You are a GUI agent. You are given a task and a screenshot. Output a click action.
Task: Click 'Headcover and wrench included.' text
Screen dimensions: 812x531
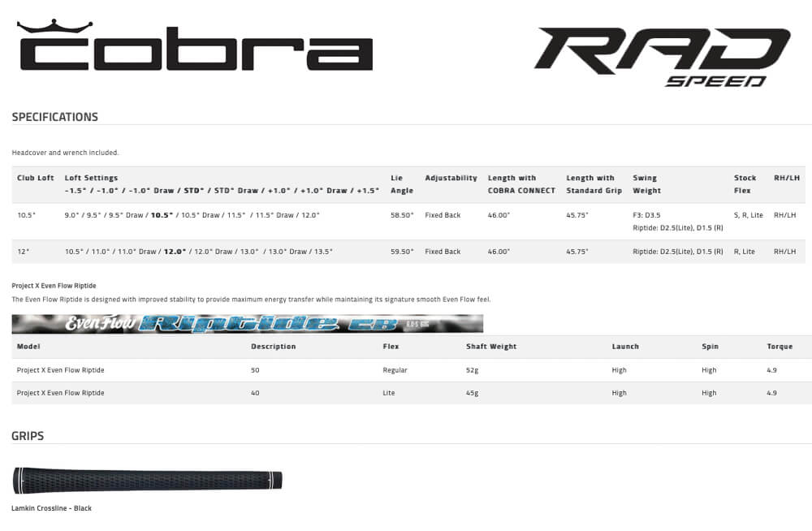pyautogui.click(x=65, y=153)
